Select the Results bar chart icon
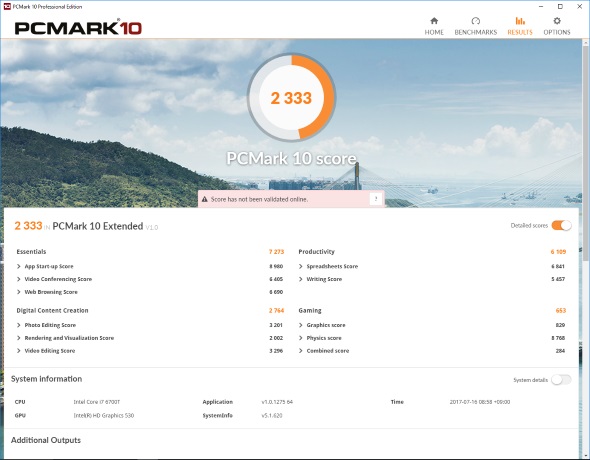This screenshot has height=460, width=590. click(520, 21)
